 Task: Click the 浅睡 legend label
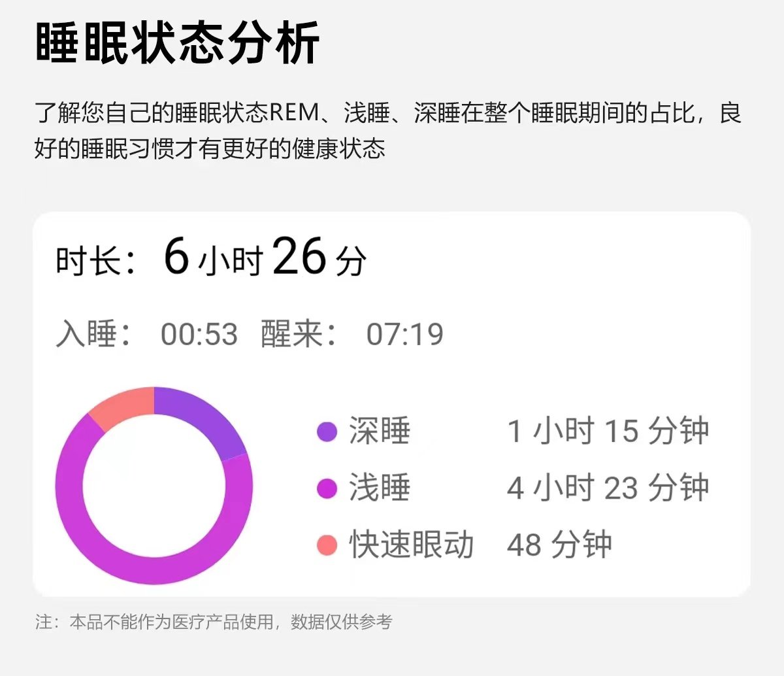tap(380, 488)
